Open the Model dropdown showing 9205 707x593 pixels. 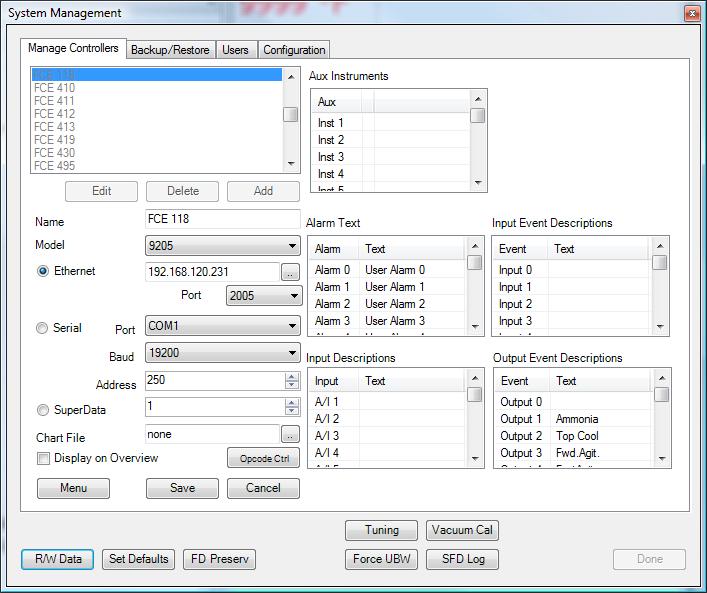223,246
